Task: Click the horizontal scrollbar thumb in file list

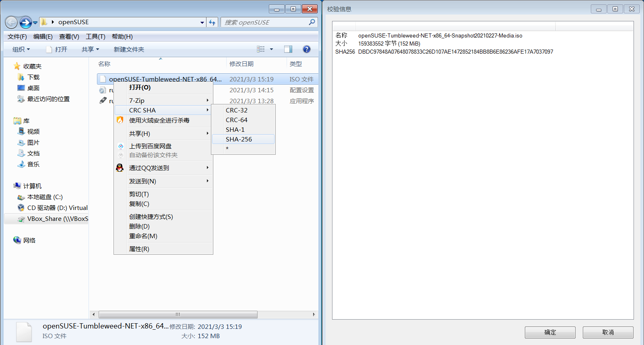Action: [x=178, y=314]
